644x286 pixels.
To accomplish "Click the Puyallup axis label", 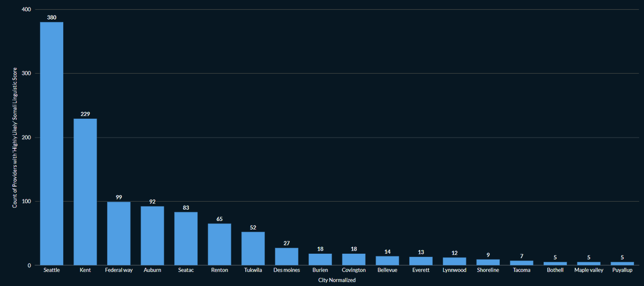I will click(x=622, y=270).
